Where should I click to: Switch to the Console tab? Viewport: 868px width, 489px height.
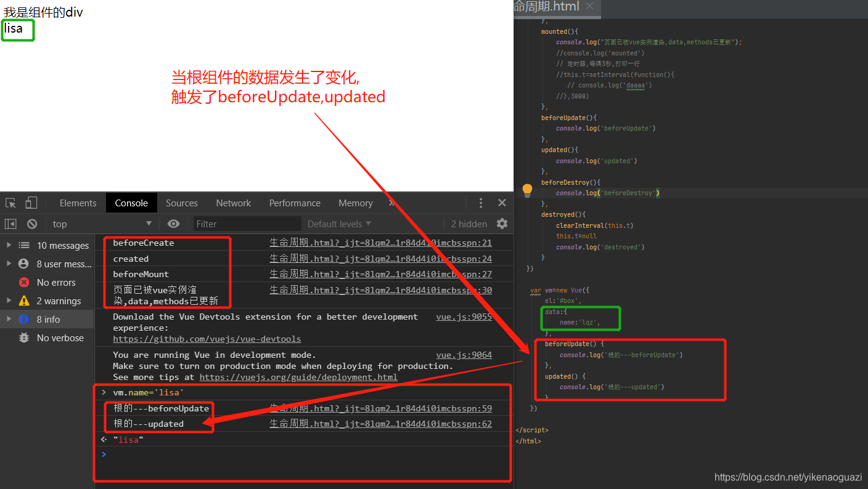131,203
